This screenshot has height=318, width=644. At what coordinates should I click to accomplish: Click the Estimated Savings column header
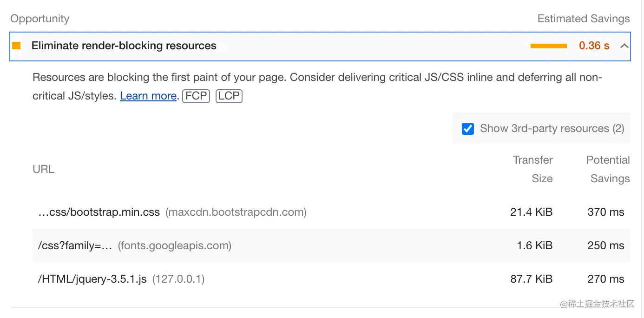click(x=583, y=19)
